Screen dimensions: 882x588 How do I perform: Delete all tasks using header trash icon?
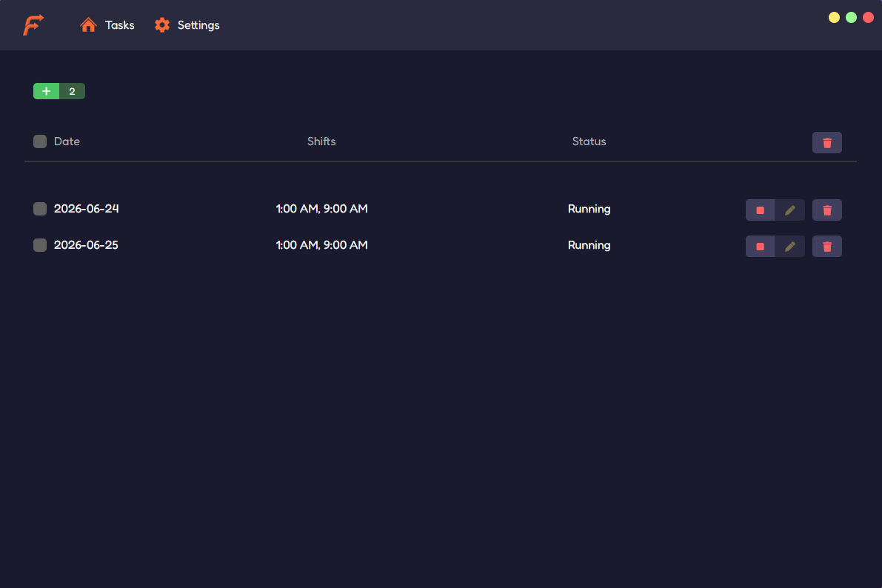tap(827, 143)
